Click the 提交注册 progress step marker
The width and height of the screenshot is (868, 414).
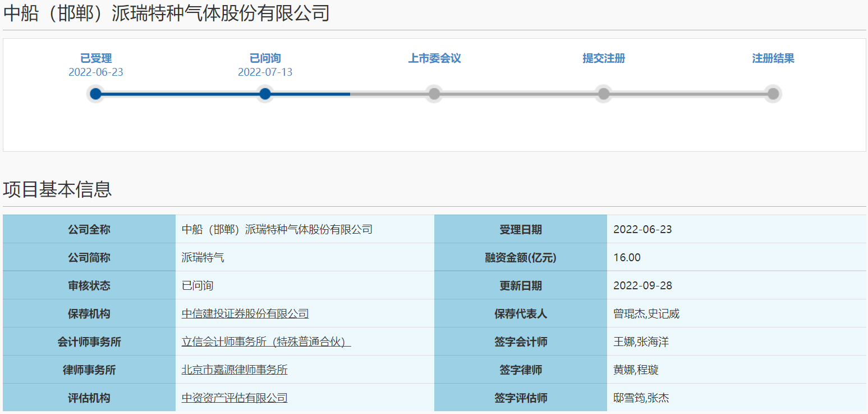pyautogui.click(x=604, y=94)
